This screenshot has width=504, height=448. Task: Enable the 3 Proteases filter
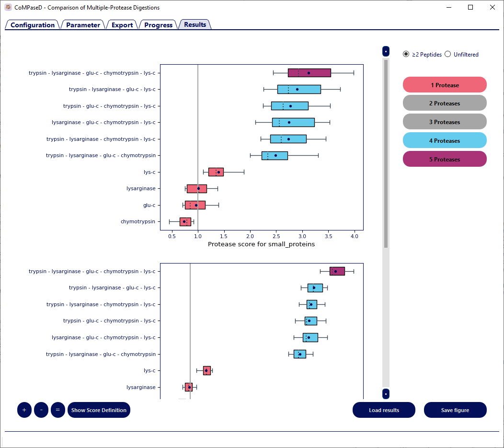pos(445,122)
